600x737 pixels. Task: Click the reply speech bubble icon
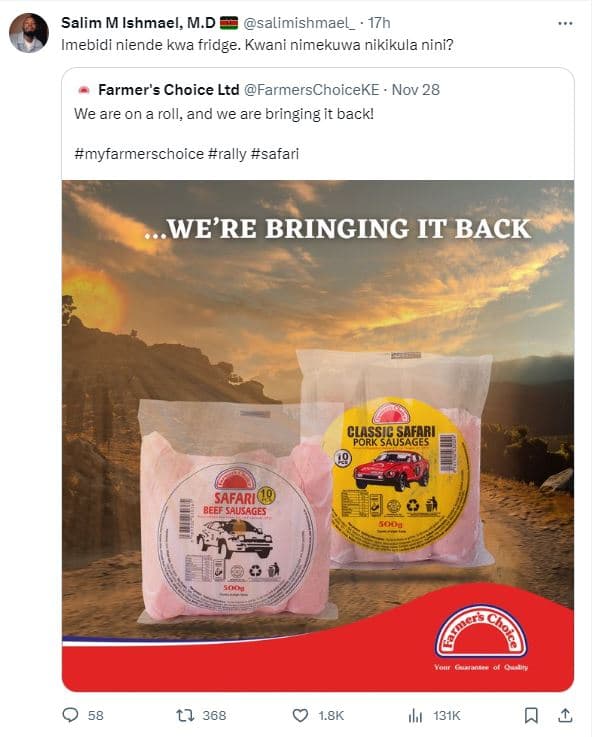70,715
